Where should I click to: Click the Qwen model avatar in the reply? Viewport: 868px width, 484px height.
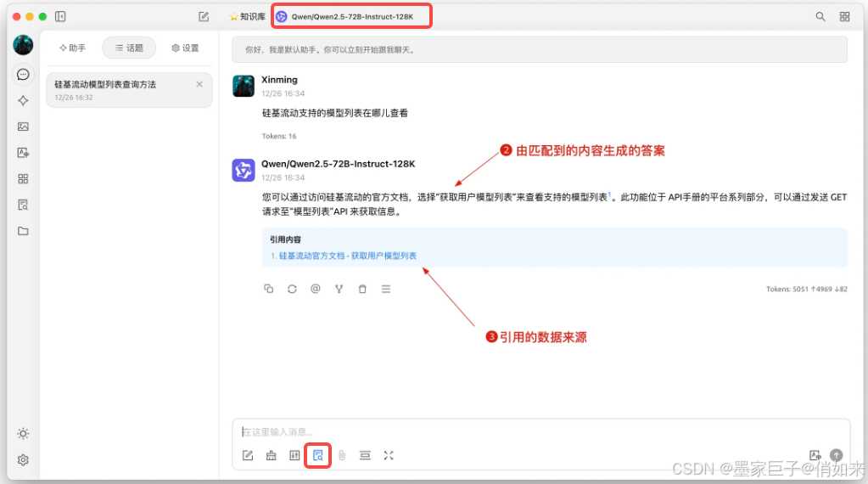pyautogui.click(x=244, y=171)
